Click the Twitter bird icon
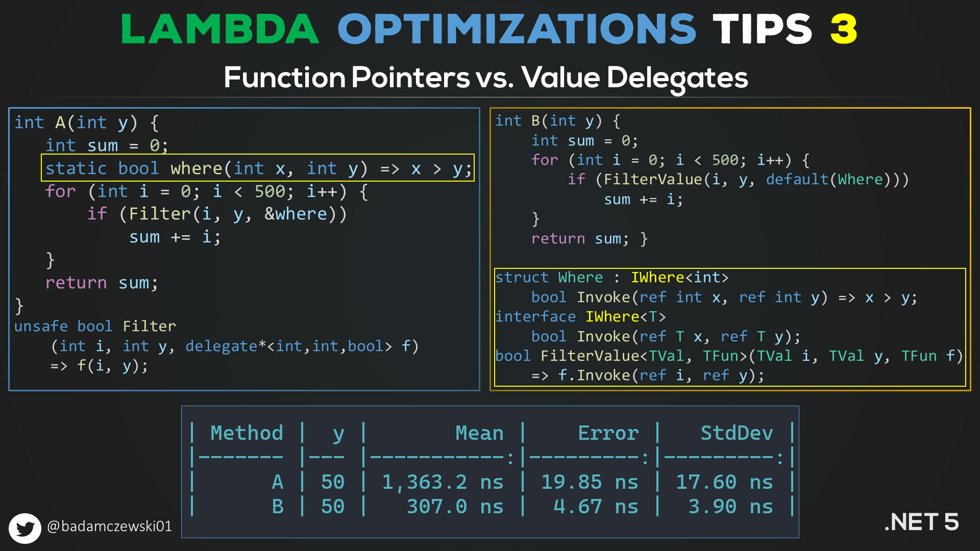This screenshot has width=980, height=551. coord(21,528)
